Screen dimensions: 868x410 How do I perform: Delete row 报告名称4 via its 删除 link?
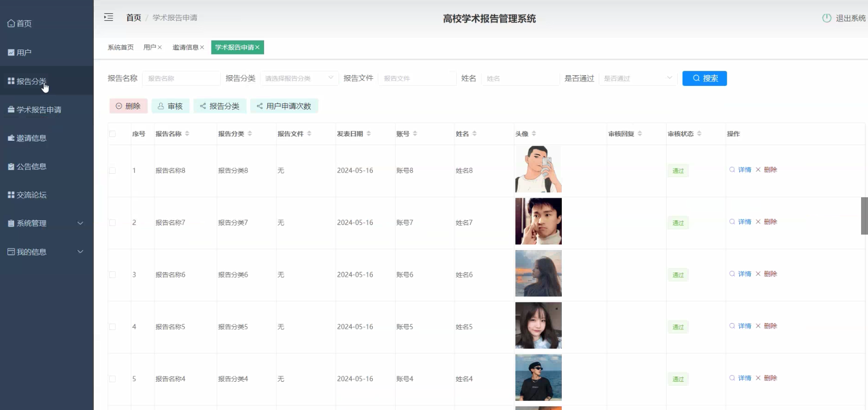click(x=766, y=378)
